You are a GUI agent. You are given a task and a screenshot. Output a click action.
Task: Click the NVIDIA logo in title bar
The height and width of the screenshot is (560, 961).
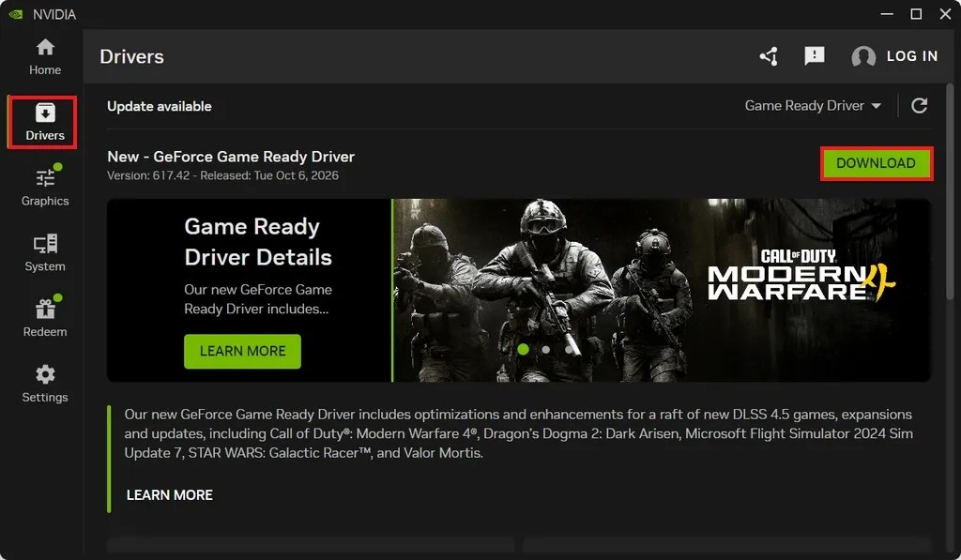click(15, 14)
